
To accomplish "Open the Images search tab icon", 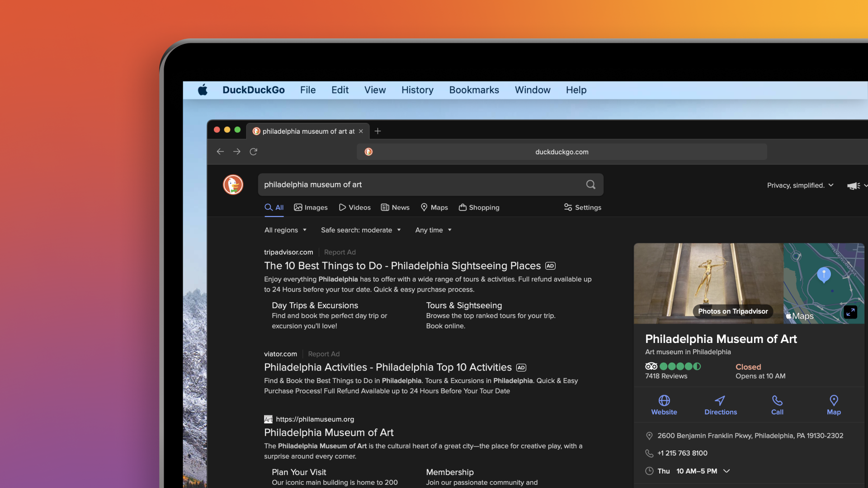I will click(299, 207).
